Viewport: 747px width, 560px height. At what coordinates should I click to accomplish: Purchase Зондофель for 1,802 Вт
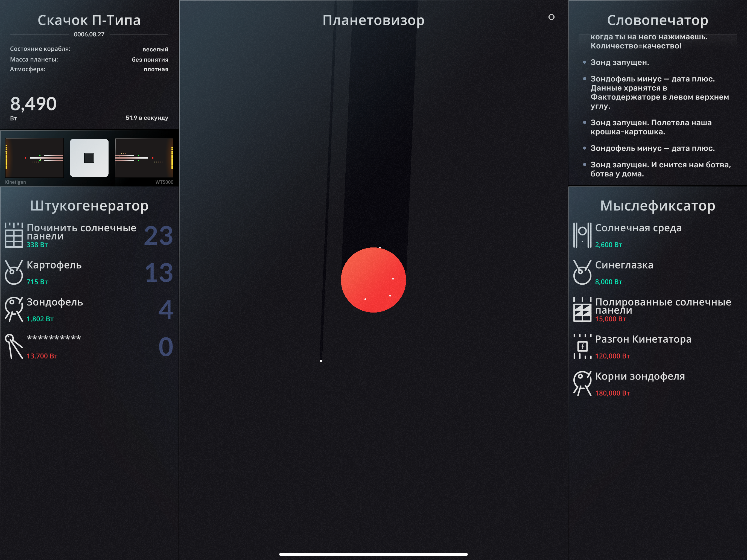(55, 309)
